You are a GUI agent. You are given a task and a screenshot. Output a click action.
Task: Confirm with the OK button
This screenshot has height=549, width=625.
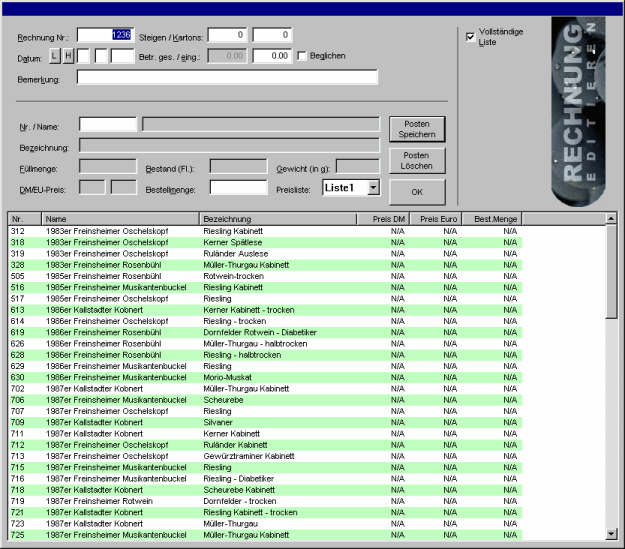click(416, 191)
